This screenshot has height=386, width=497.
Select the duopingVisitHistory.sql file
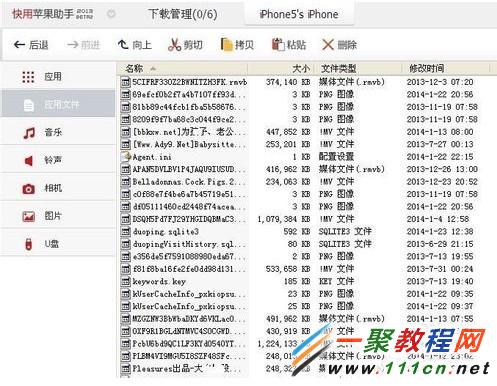pyautogui.click(x=188, y=244)
